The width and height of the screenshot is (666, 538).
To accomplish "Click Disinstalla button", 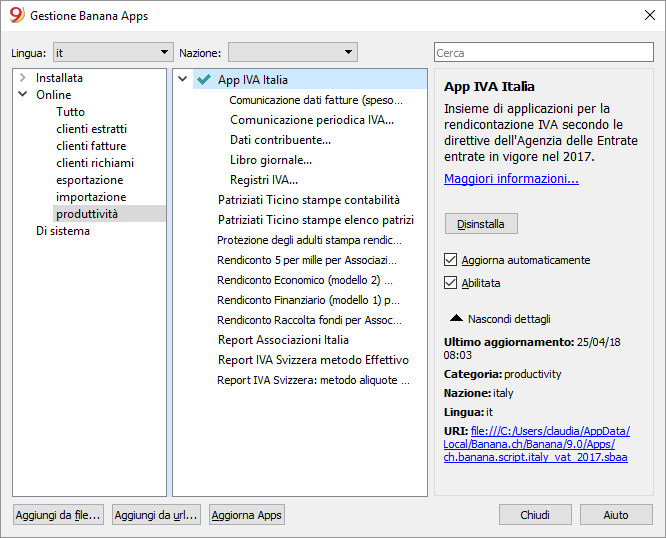I will coord(481,224).
